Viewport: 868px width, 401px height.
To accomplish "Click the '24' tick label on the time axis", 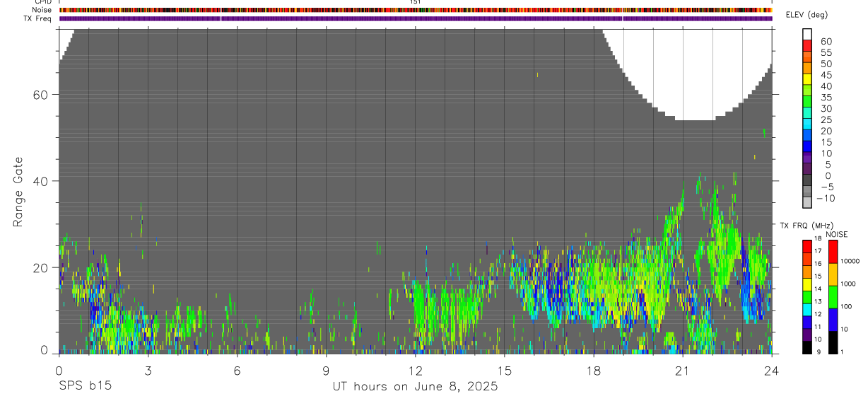I will pyautogui.click(x=771, y=371).
